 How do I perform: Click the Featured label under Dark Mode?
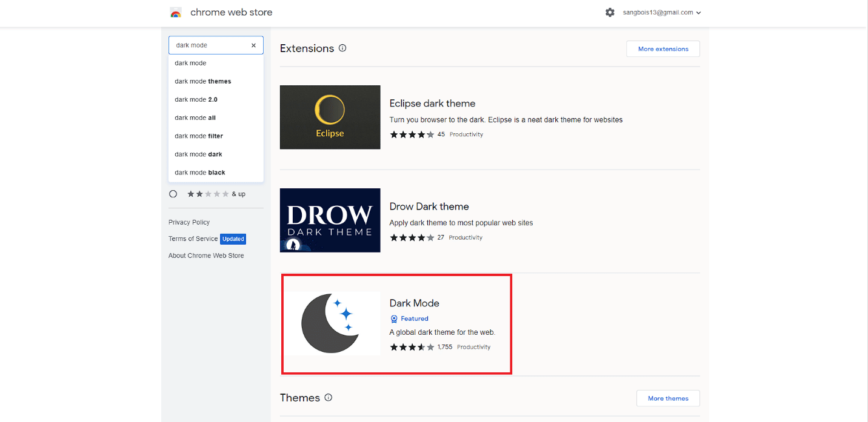pos(415,318)
